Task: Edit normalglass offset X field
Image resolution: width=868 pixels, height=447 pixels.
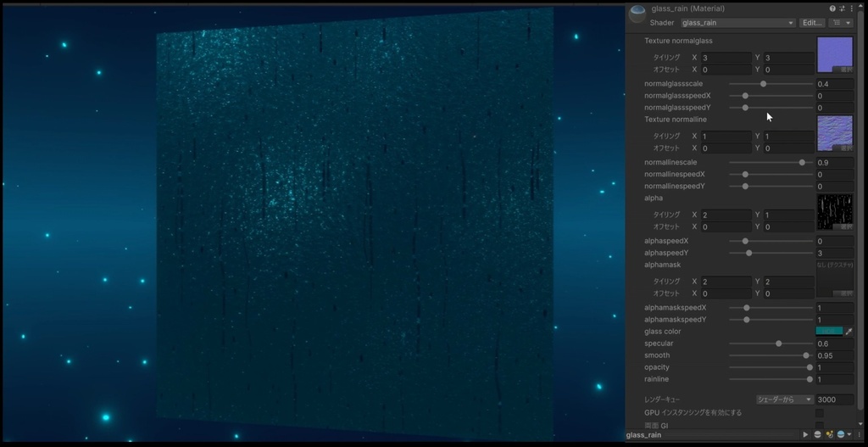Action: pyautogui.click(x=726, y=70)
